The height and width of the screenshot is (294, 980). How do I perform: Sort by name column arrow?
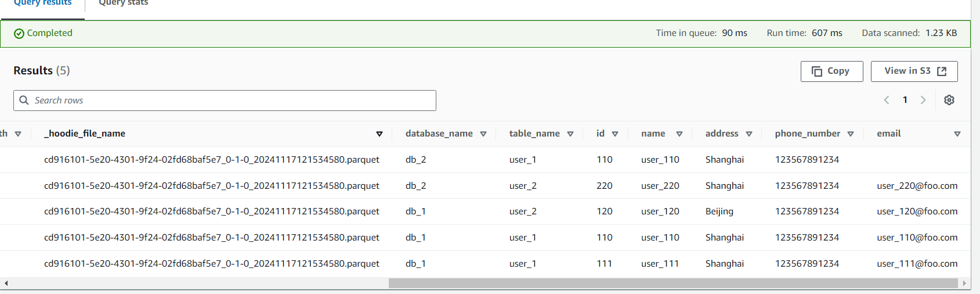coord(679,134)
